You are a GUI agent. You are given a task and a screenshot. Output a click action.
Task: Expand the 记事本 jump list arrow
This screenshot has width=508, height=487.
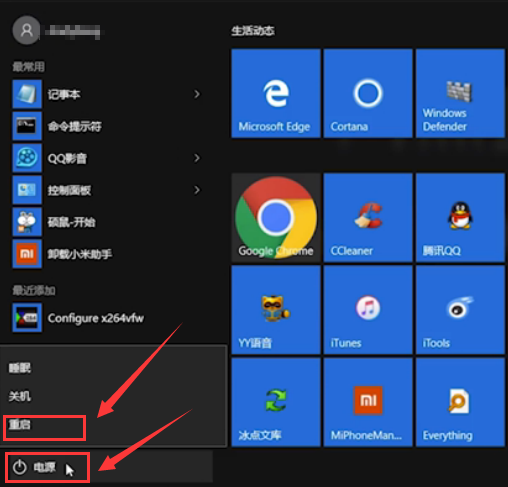pos(197,94)
